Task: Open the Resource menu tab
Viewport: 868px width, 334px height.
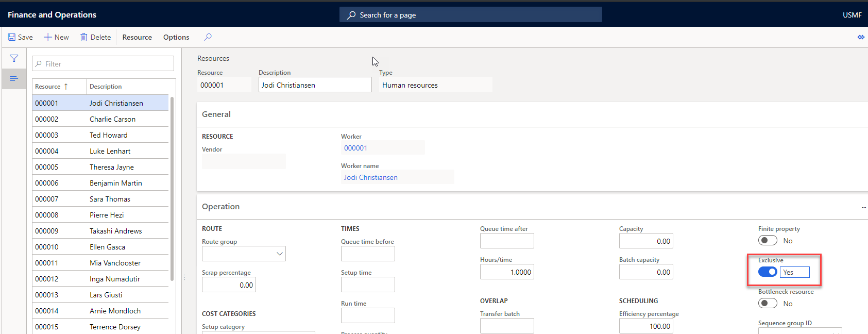Action: coord(137,37)
